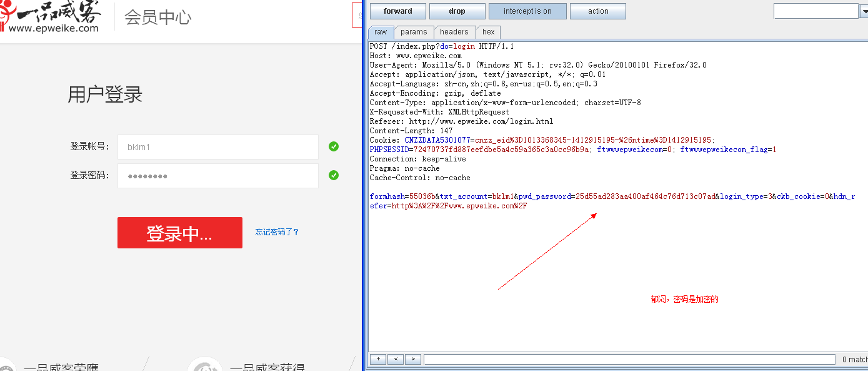The height and width of the screenshot is (371, 868).
Task: Click the POST /index.php?do=login request line
Action: 442,46
